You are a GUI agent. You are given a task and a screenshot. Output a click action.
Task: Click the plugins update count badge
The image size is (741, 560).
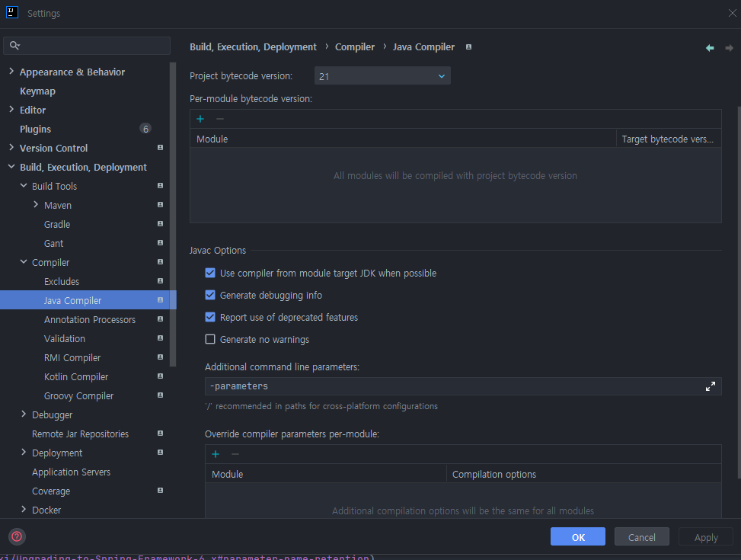click(x=145, y=129)
